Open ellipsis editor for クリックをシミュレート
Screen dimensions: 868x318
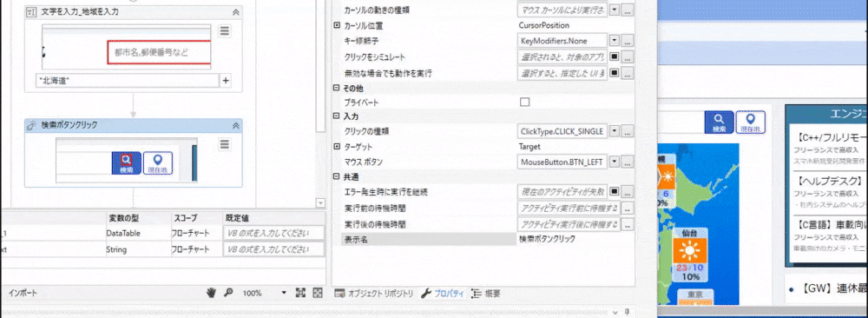[x=628, y=57]
